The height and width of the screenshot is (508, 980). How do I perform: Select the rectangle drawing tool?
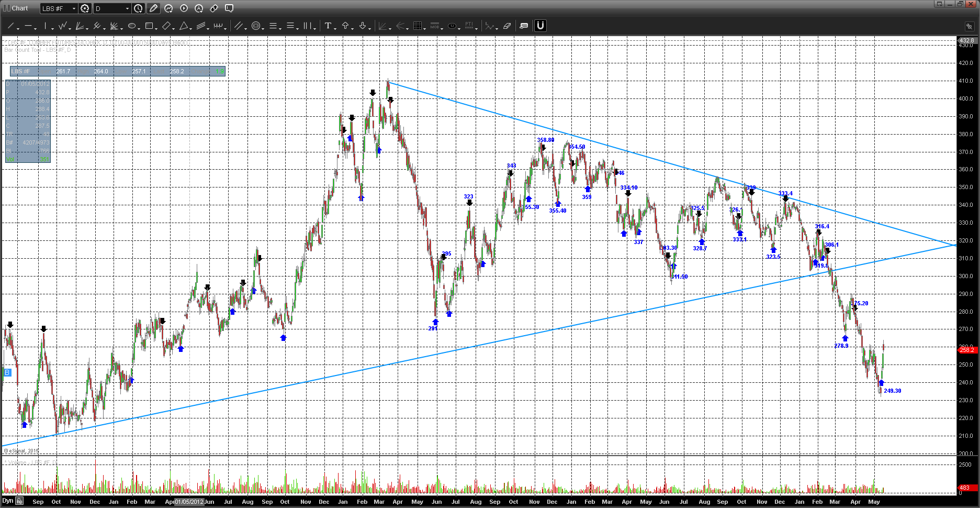(x=149, y=26)
